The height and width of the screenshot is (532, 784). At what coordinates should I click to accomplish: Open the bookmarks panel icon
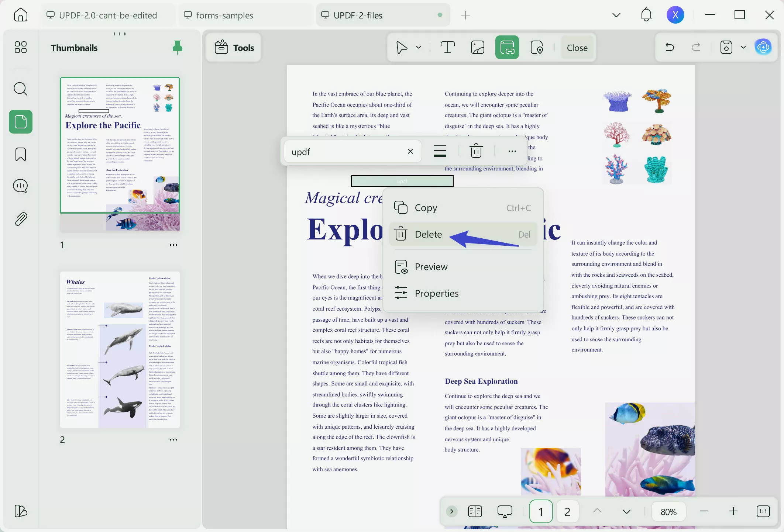point(20,154)
